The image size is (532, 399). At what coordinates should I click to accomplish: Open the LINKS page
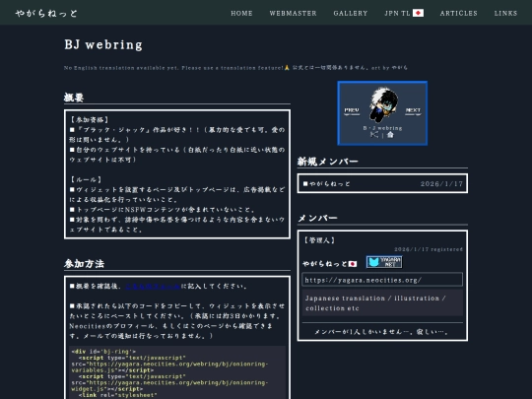[505, 13]
